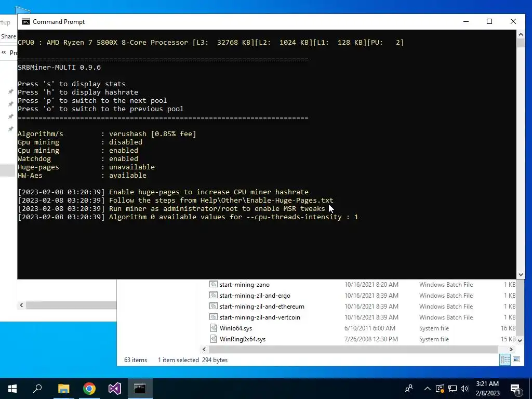Click the 6/10/2011 6:00 AM date cell
The image size is (532, 399).
pyautogui.click(x=369, y=328)
